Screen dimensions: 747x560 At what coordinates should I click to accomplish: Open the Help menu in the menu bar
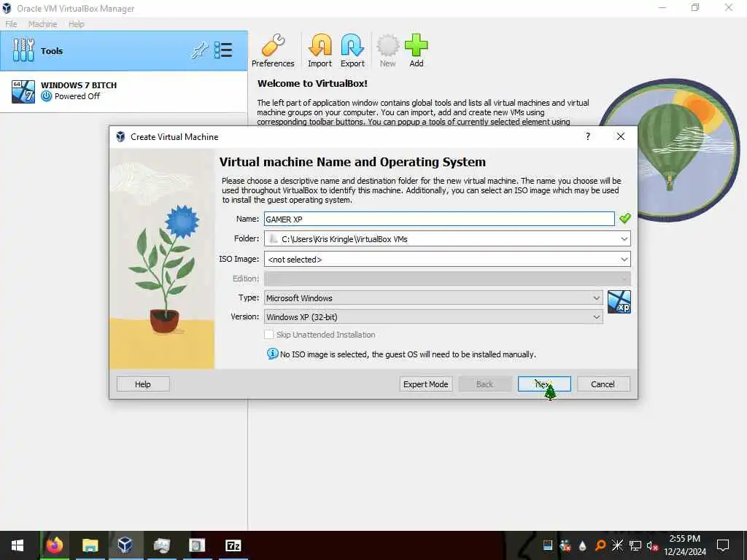[x=76, y=24]
